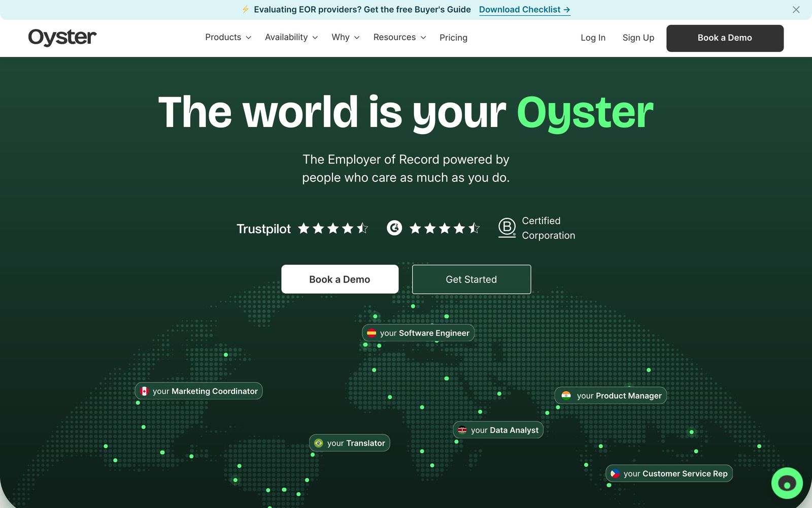Click the dark Book a Demo header button
The width and height of the screenshot is (812, 508).
click(725, 38)
